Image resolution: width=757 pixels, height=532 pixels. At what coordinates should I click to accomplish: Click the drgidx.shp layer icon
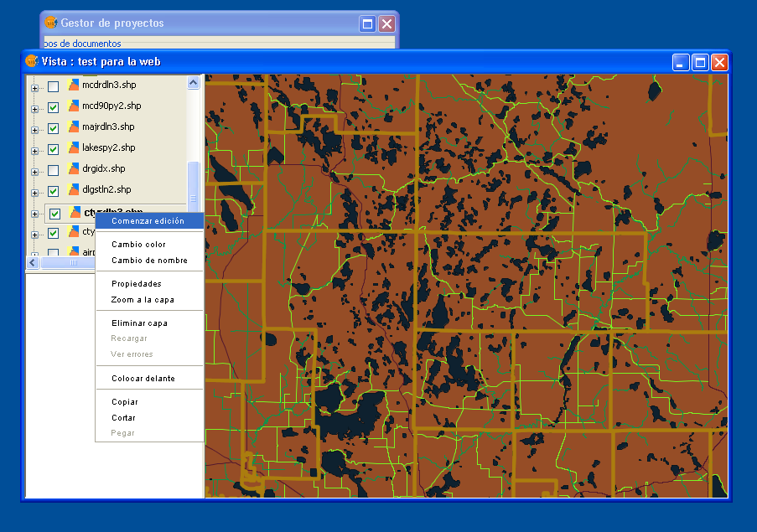[x=74, y=168]
